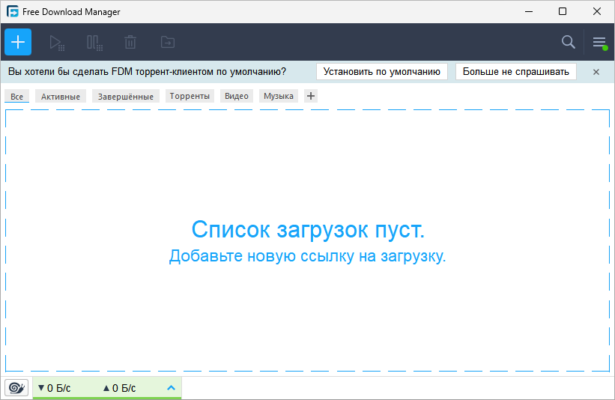The image size is (615, 400).
Task: Click the move to folder icon
Action: tap(167, 42)
